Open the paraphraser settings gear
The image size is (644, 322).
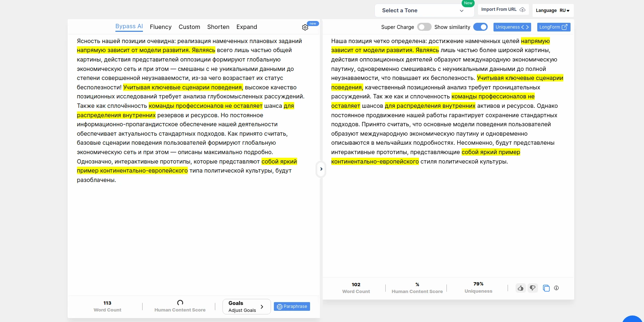click(305, 27)
